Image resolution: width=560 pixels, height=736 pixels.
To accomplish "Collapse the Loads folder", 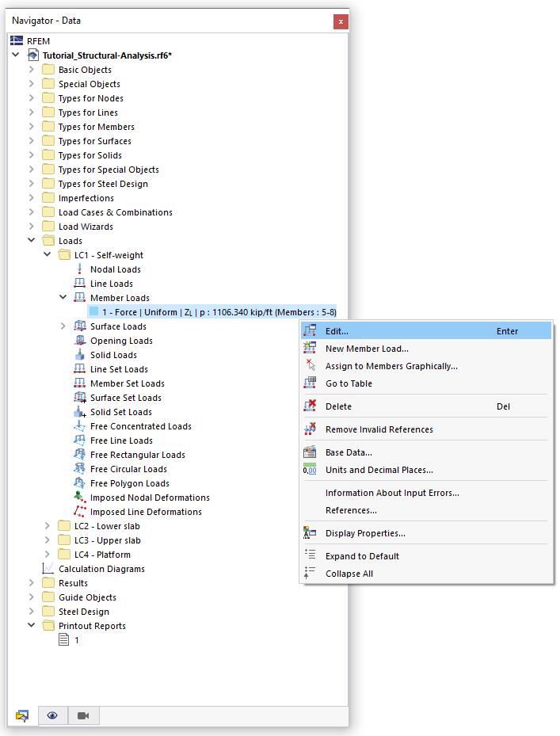I will coord(32,240).
